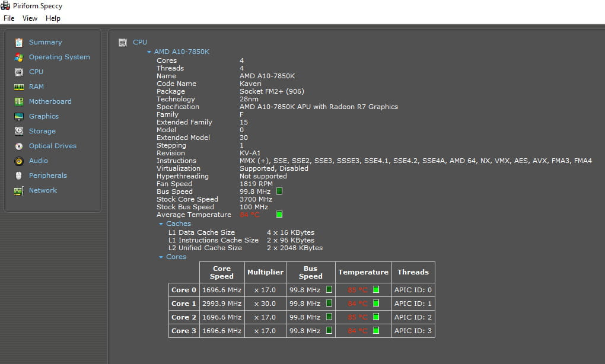Click Core 0 temperature indicator icon
This screenshot has width=605, height=364.
(376, 289)
